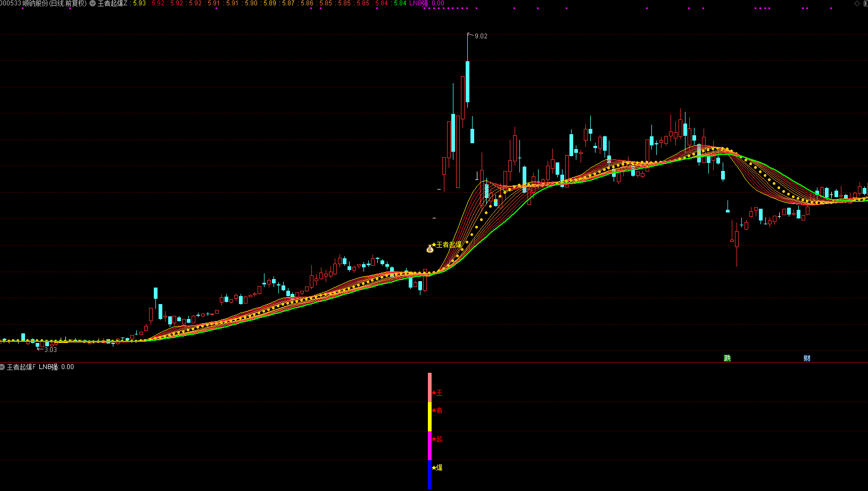Click the diamond icon at top right
This screenshot has height=491, width=868.
click(857, 3)
